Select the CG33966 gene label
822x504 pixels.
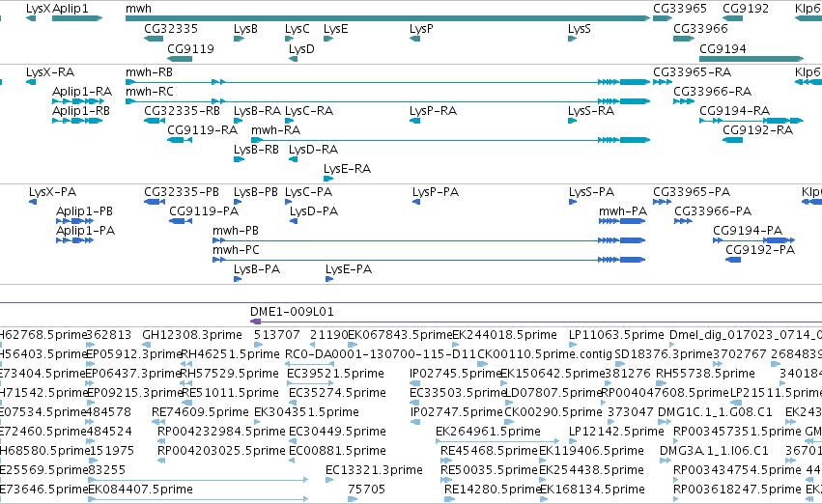coord(700,29)
